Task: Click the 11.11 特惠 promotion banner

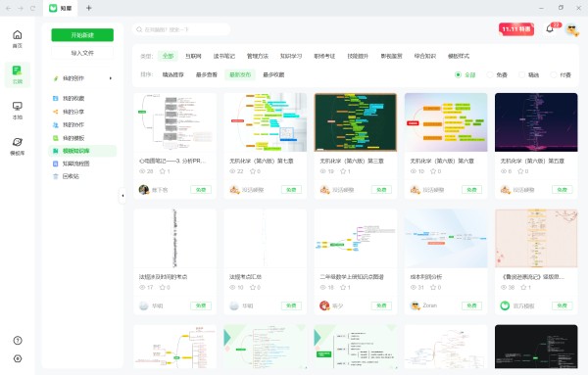Action: (x=516, y=28)
